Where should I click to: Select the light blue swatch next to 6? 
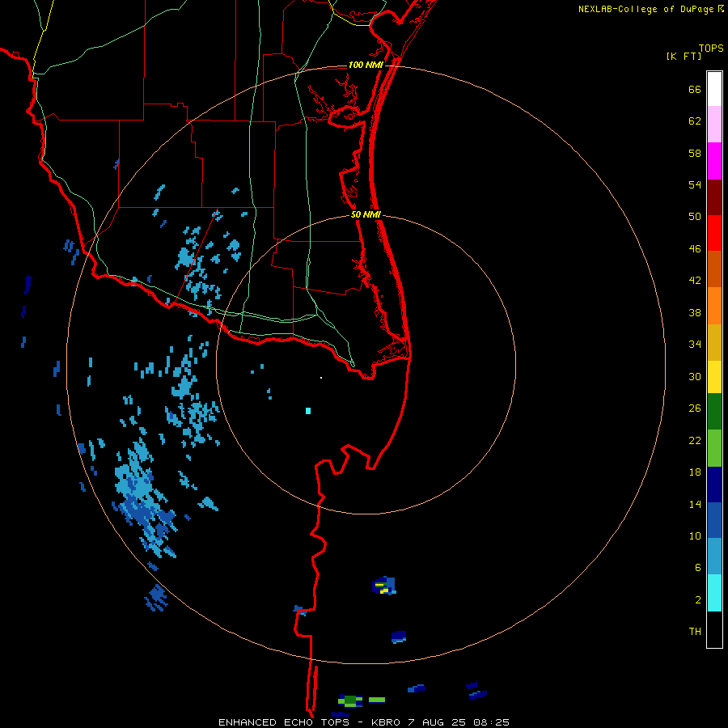point(714,556)
